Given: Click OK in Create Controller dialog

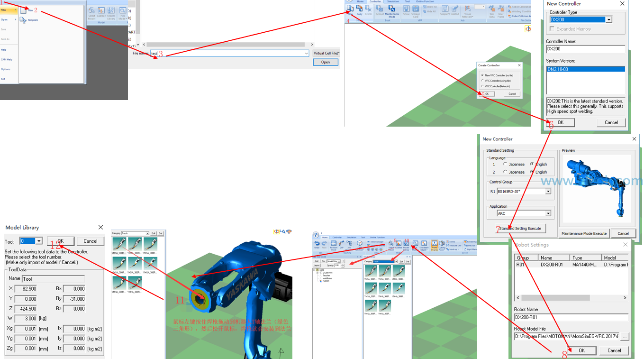Looking at the screenshot, I should pyautogui.click(x=487, y=94).
